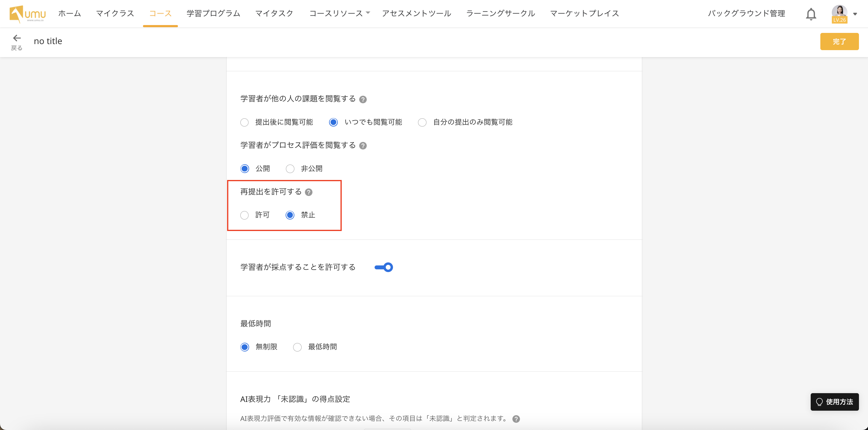Switch to the マイタスク tab
This screenshot has width=868, height=430.
274,14
